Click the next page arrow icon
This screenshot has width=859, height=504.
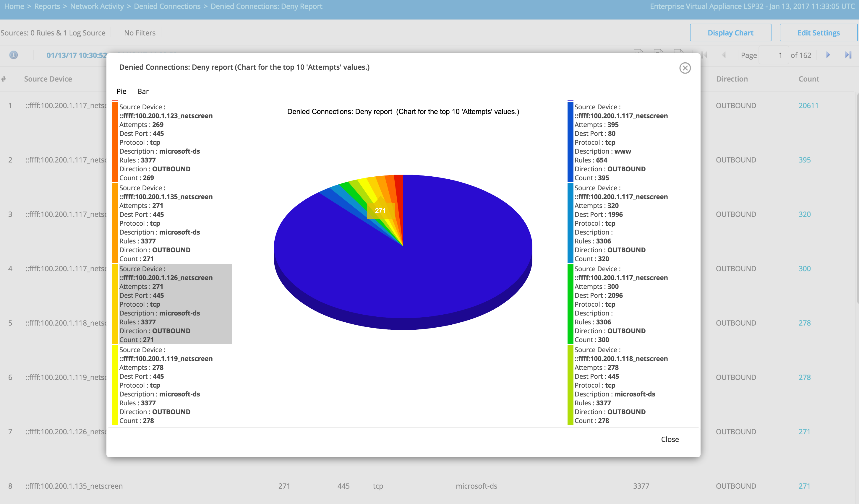click(828, 55)
